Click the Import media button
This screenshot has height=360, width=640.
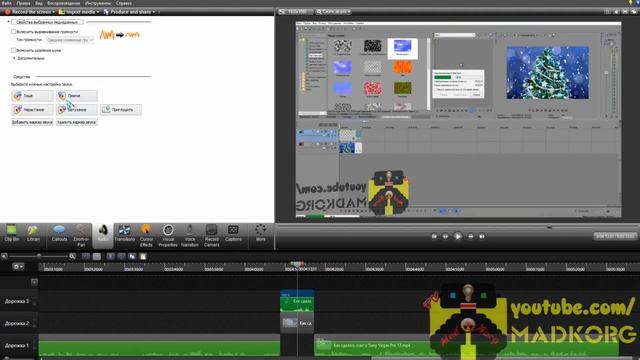pos(76,12)
